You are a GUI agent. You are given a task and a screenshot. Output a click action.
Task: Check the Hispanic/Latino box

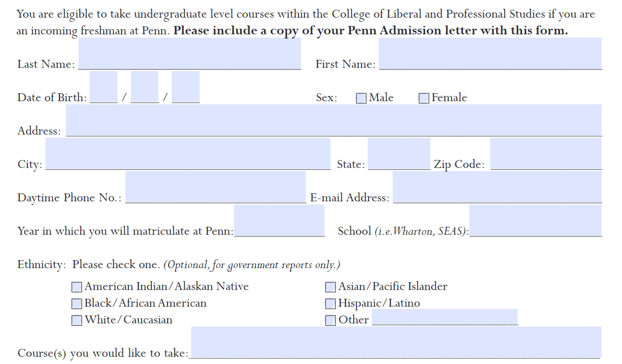pyautogui.click(x=330, y=304)
